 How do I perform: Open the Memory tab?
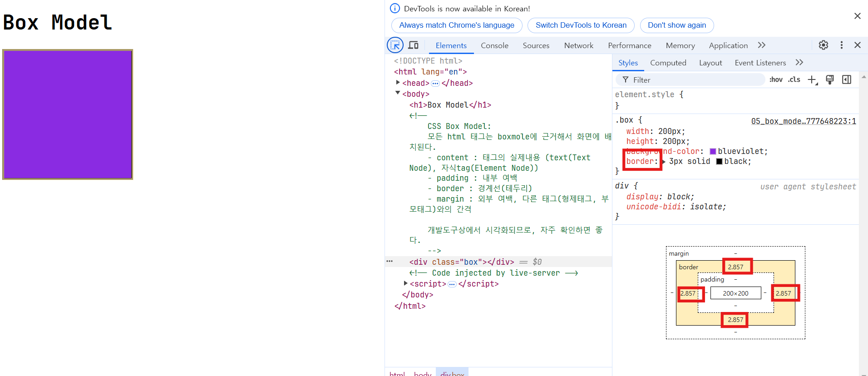tap(680, 45)
